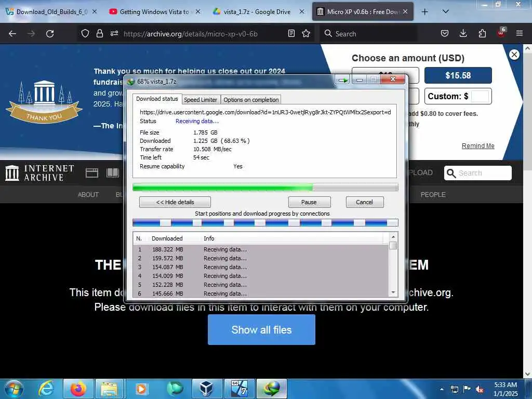Click the Show all files button
This screenshot has height=399, width=532.
click(262, 330)
